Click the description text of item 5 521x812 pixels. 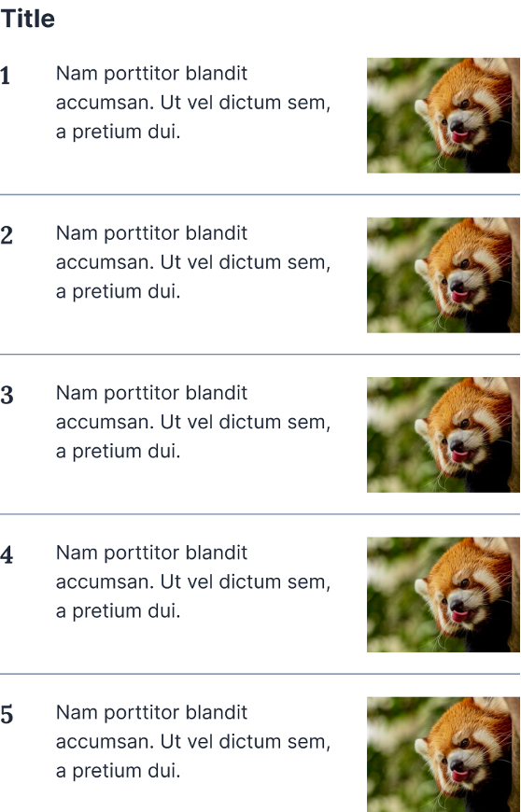[193, 741]
